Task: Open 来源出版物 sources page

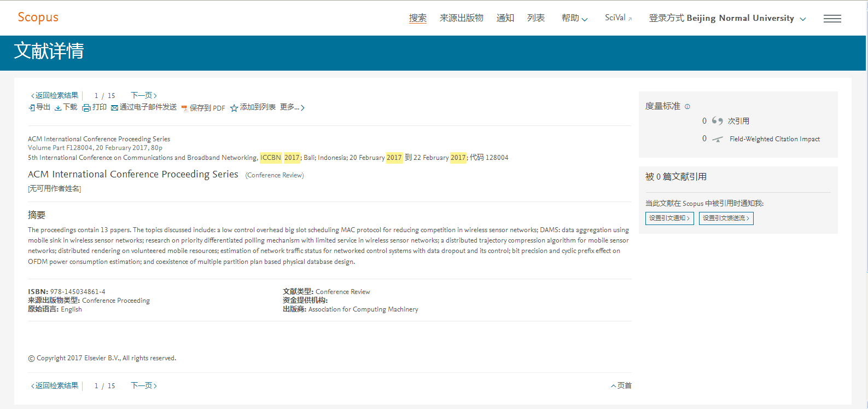Action: coord(462,18)
